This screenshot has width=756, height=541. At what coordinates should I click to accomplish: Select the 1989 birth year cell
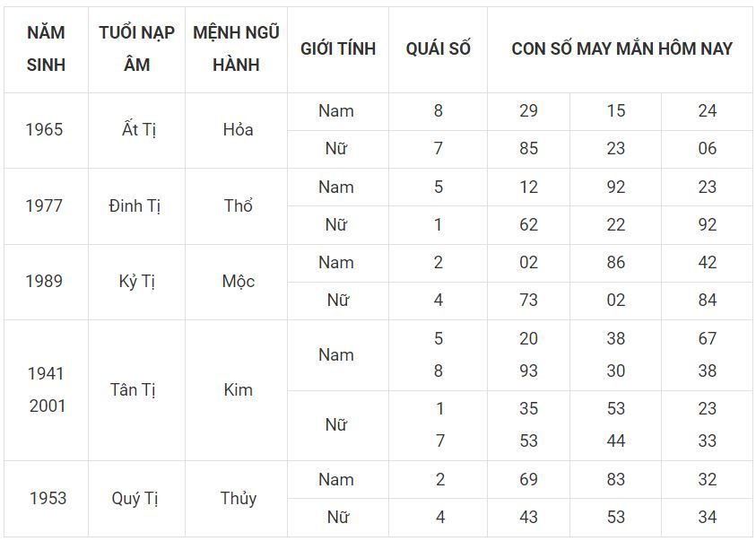44,282
